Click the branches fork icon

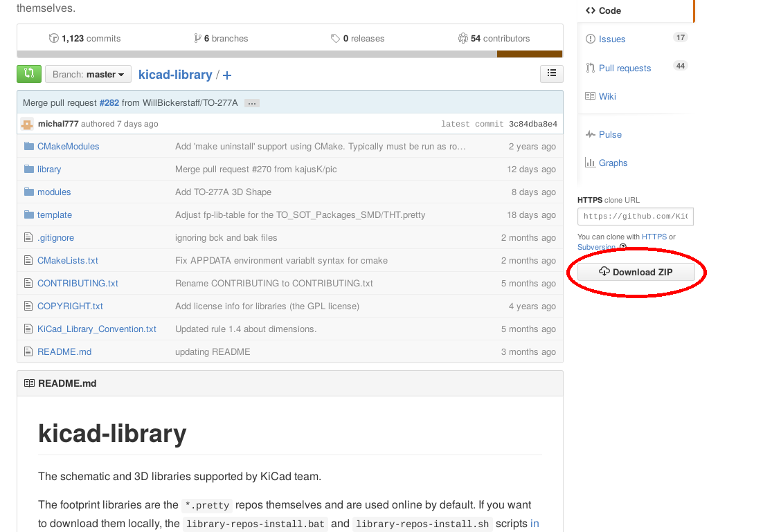(197, 38)
